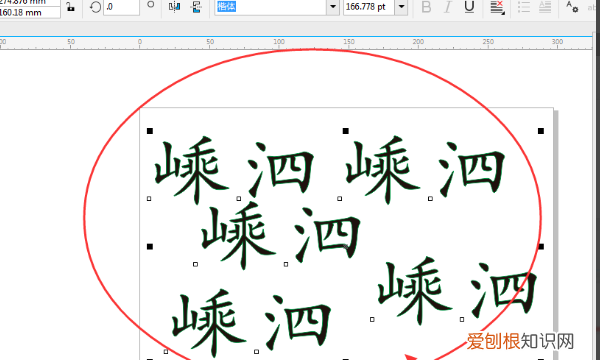Click the top-center selection handle

coord(346,131)
